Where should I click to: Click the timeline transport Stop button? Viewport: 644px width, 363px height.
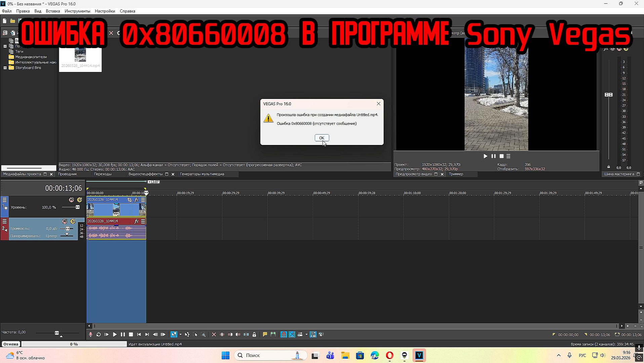(x=131, y=334)
